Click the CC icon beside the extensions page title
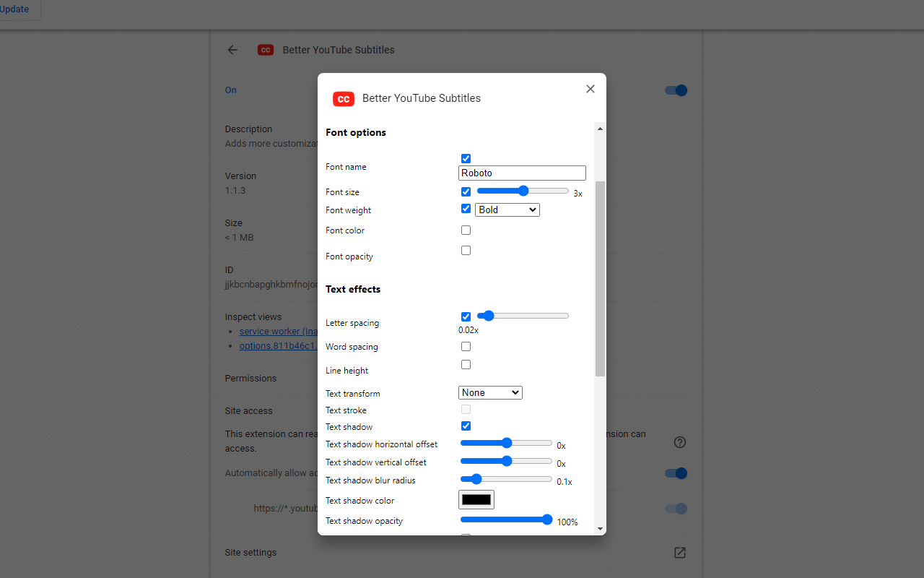The image size is (924, 578). (x=266, y=50)
